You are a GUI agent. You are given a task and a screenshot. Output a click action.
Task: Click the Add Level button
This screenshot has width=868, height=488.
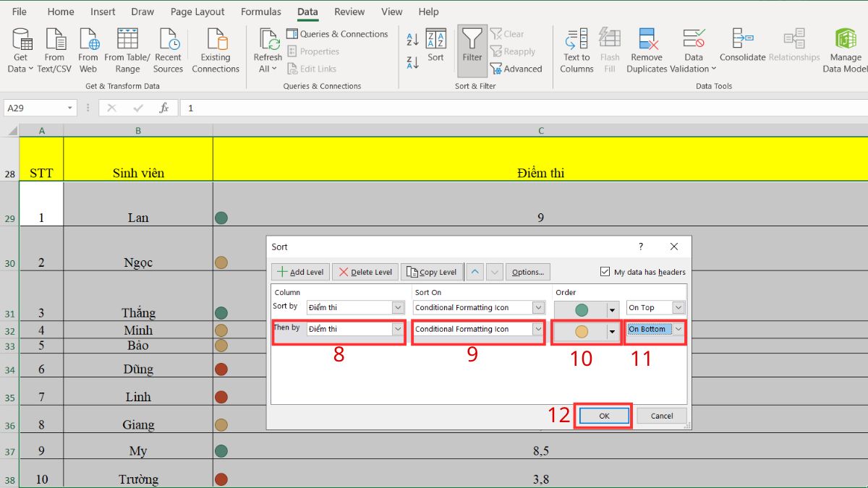tap(299, 272)
